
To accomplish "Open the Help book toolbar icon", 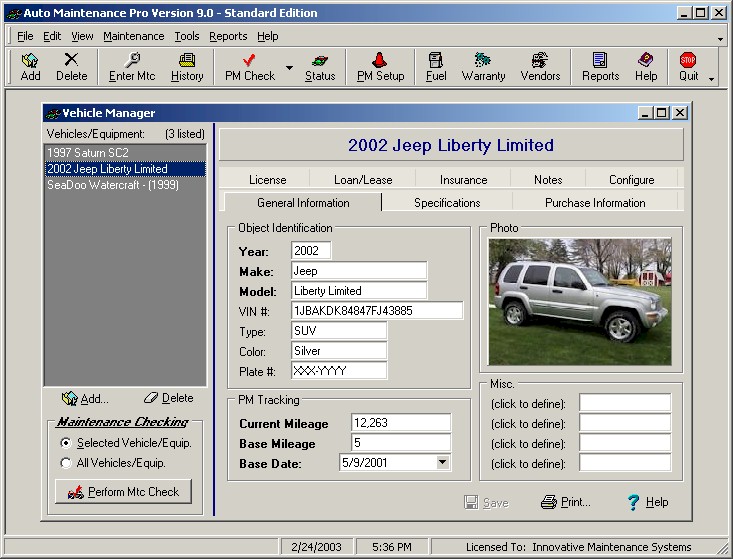I will coord(646,67).
